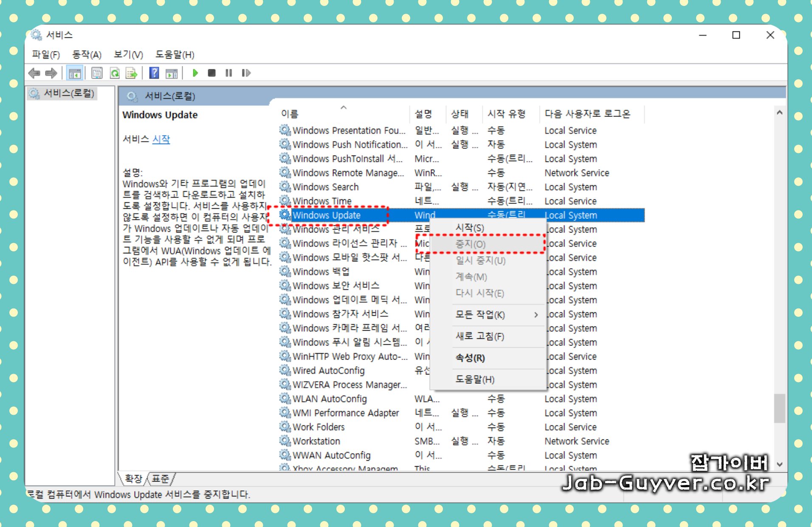Choose 속성(R) in the context menu
The height and width of the screenshot is (527, 812).
pyautogui.click(x=488, y=358)
